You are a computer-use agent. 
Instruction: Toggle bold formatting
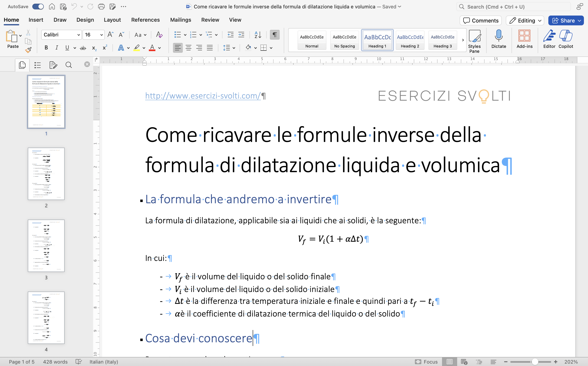point(46,48)
